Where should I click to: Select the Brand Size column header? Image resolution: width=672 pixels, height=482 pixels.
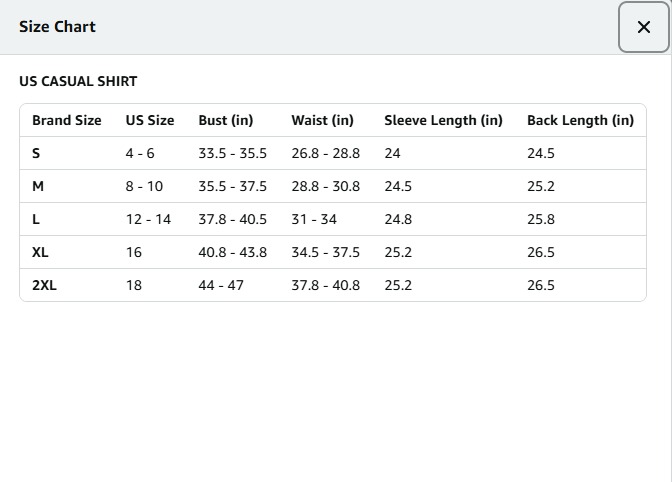point(67,120)
